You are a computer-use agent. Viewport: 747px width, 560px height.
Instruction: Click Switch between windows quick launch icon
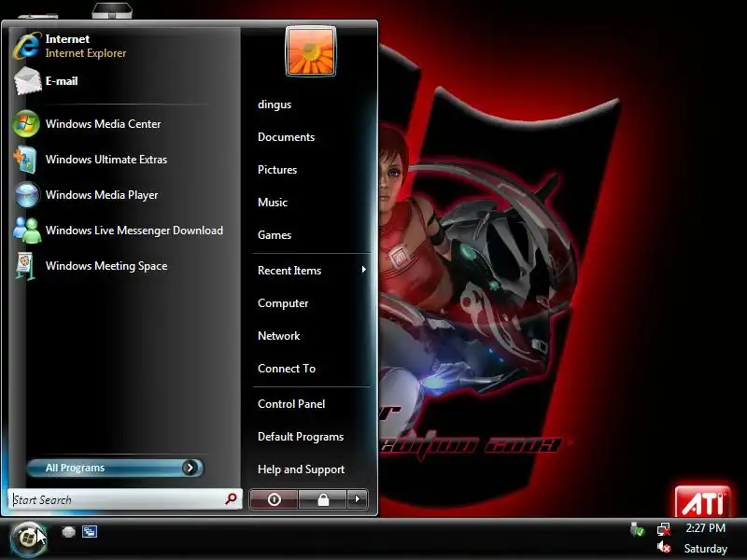coord(90,531)
